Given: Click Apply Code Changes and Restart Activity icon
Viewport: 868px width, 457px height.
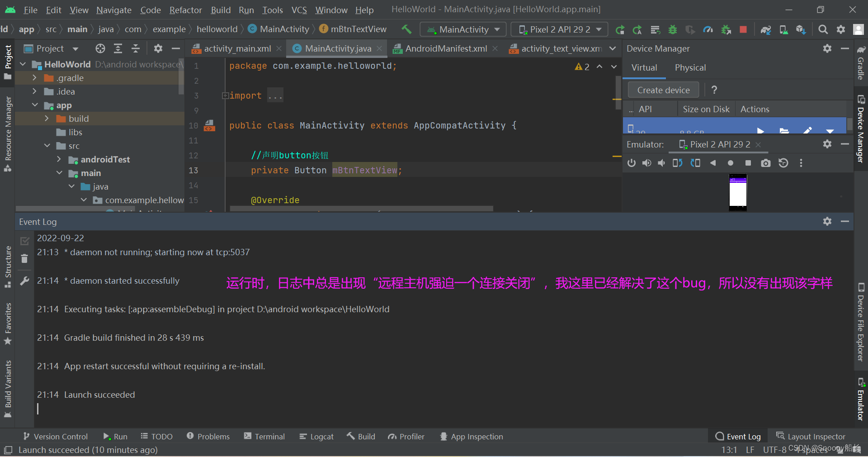Looking at the screenshot, I should 637,29.
